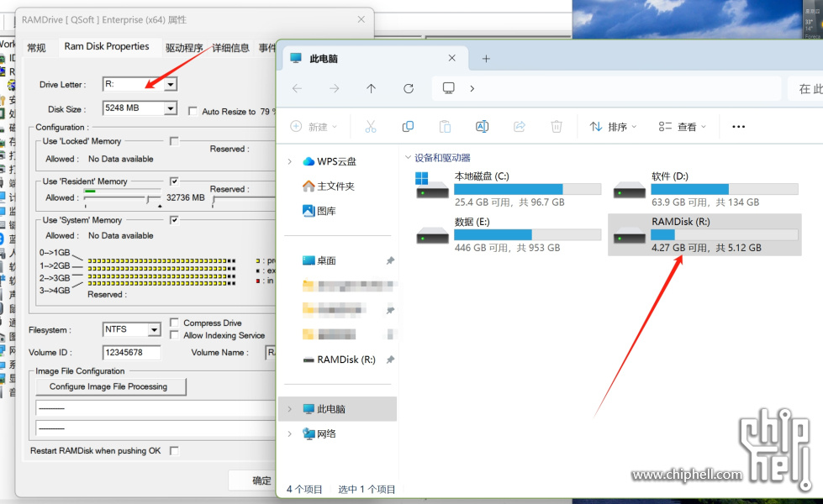This screenshot has height=504, width=823.
Task: Click Configure Image File Processing button
Action: 110,386
